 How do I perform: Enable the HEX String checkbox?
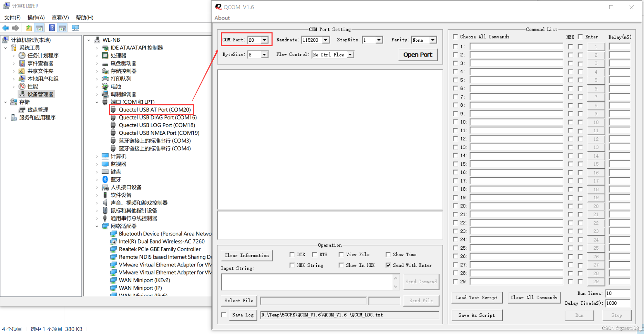pos(292,265)
